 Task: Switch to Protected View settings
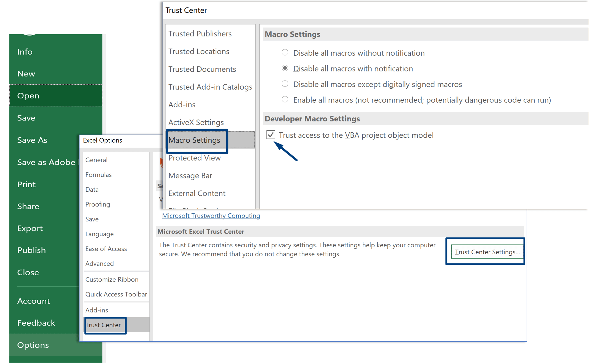click(x=195, y=158)
